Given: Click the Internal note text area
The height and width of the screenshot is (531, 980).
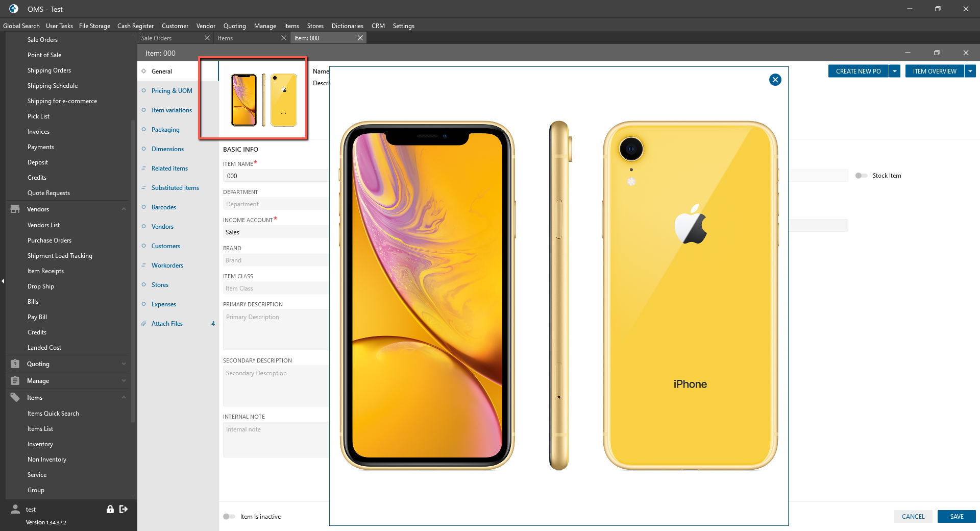Looking at the screenshot, I should [276, 439].
